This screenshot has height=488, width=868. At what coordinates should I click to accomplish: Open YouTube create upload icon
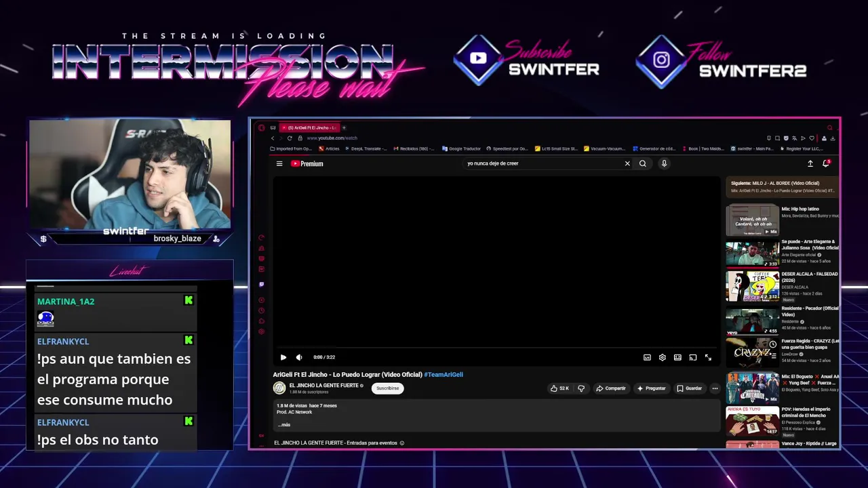(x=810, y=163)
